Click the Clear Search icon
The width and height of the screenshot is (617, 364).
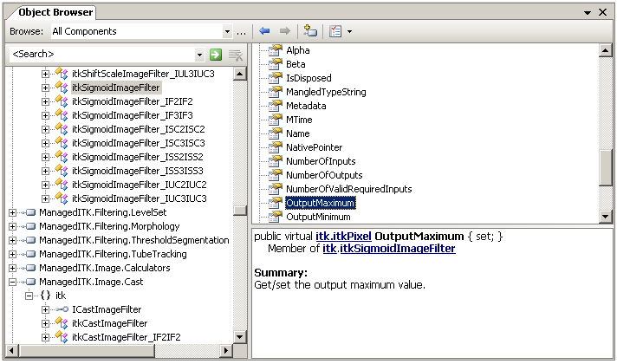[235, 55]
